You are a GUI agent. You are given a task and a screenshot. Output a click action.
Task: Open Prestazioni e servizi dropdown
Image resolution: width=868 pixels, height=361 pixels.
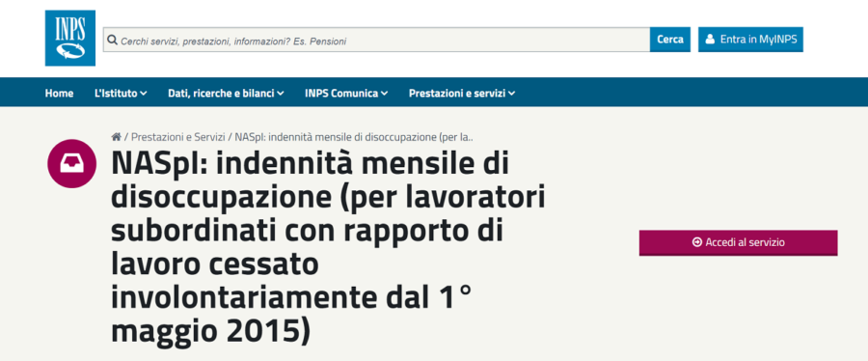[x=462, y=94]
